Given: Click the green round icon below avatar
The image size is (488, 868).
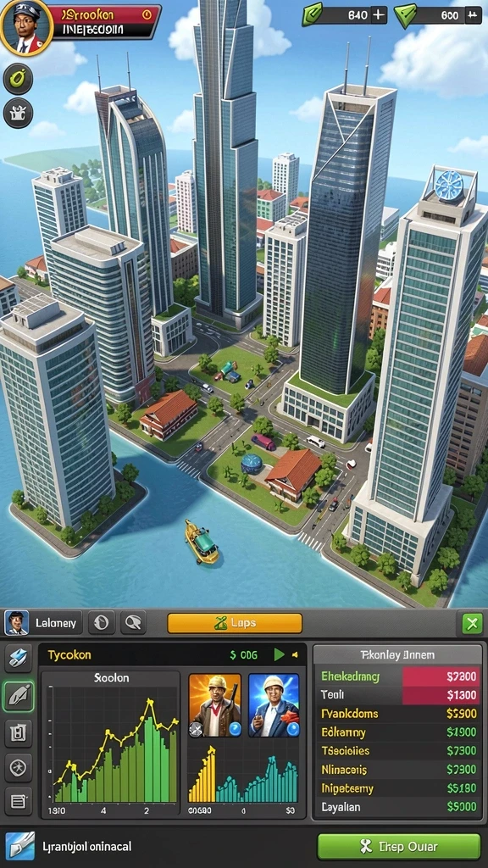Looking at the screenshot, I should click(x=19, y=79).
